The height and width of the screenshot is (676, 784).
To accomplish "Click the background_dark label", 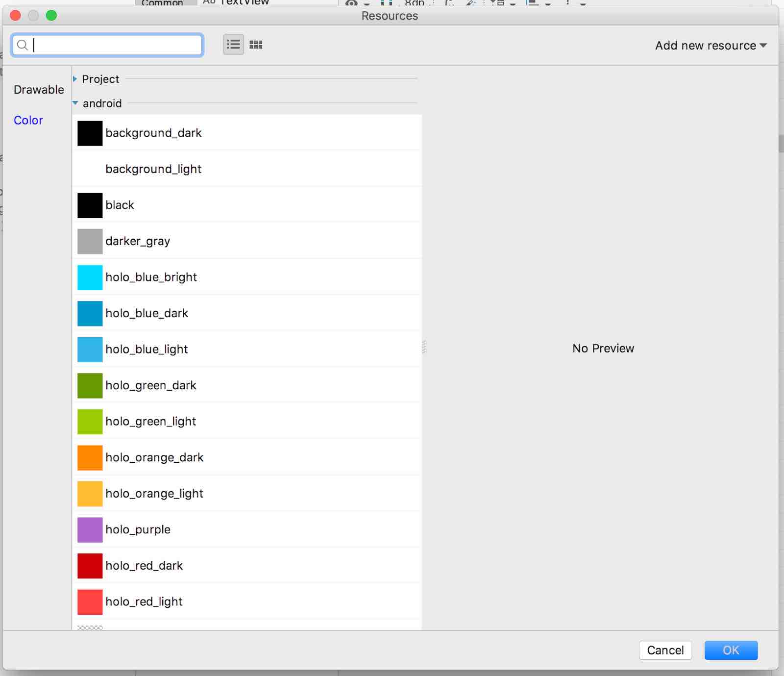I will pyautogui.click(x=153, y=133).
